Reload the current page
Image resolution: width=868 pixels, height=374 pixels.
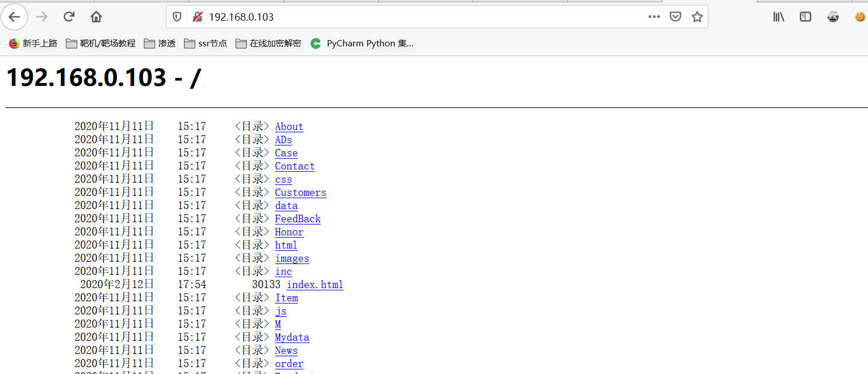point(69,17)
